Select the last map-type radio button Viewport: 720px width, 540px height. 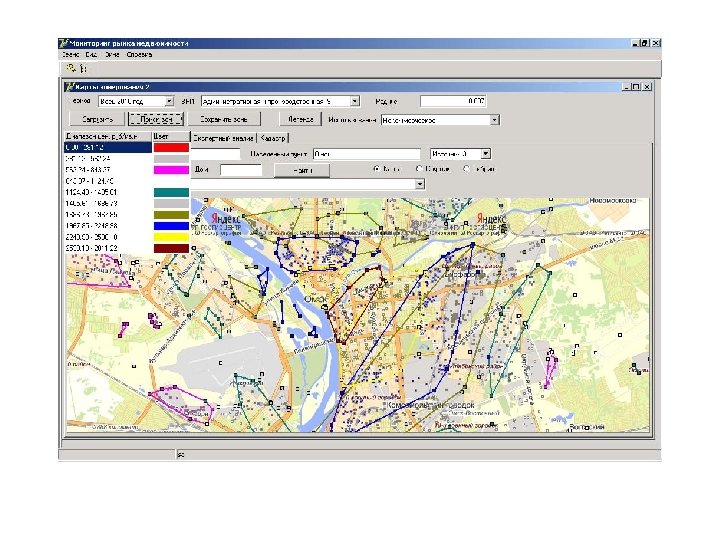point(467,169)
